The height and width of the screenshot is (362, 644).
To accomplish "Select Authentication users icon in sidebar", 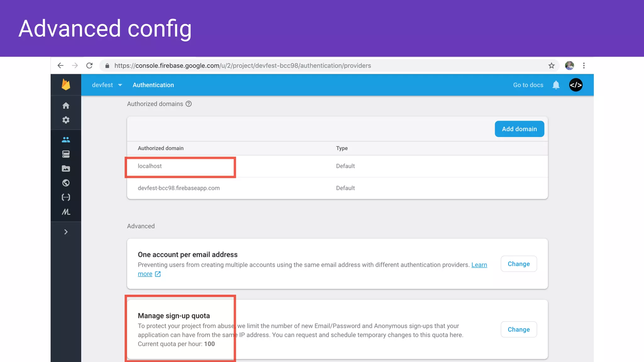I will [x=66, y=140].
